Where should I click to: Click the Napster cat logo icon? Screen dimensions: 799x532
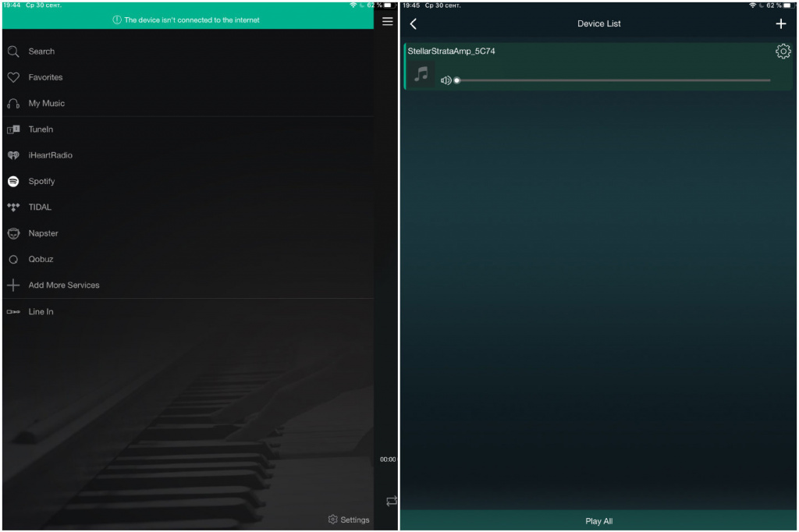tap(13, 233)
